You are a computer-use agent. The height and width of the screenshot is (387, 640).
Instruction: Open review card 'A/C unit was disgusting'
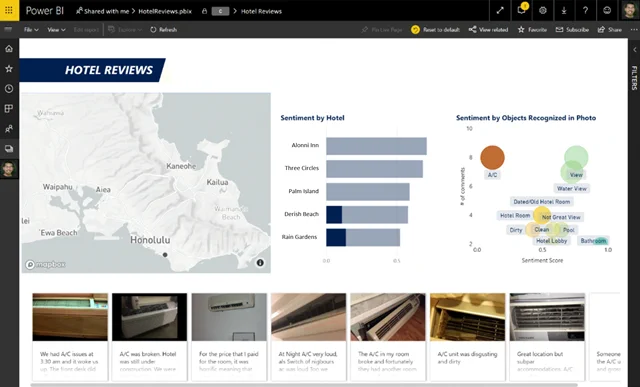click(467, 336)
